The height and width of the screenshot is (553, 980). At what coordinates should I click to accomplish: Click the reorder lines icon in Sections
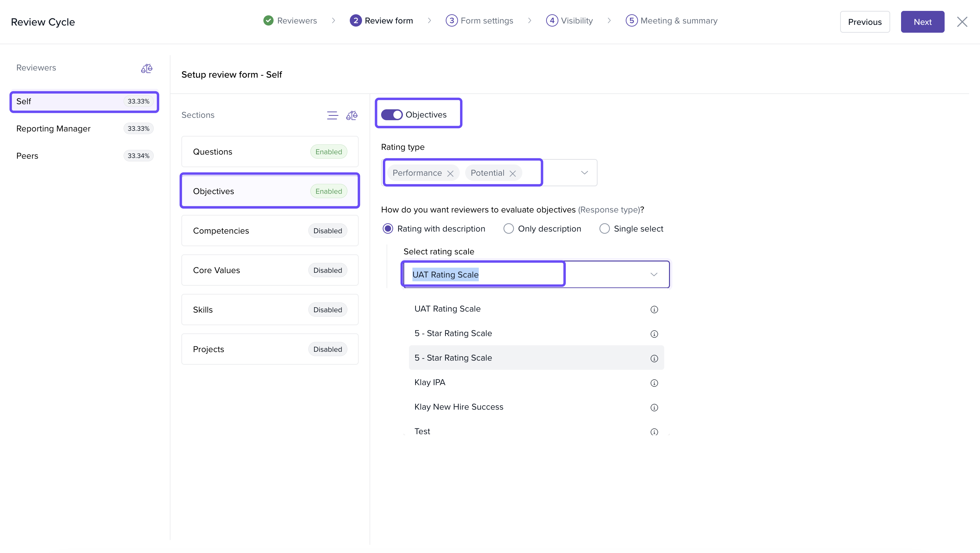tap(332, 115)
